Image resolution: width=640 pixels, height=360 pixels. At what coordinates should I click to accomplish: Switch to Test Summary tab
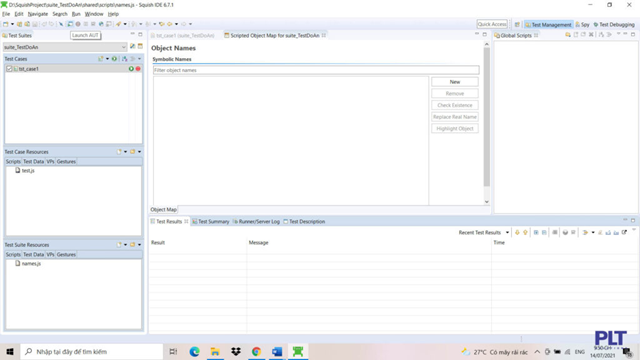[211, 222]
